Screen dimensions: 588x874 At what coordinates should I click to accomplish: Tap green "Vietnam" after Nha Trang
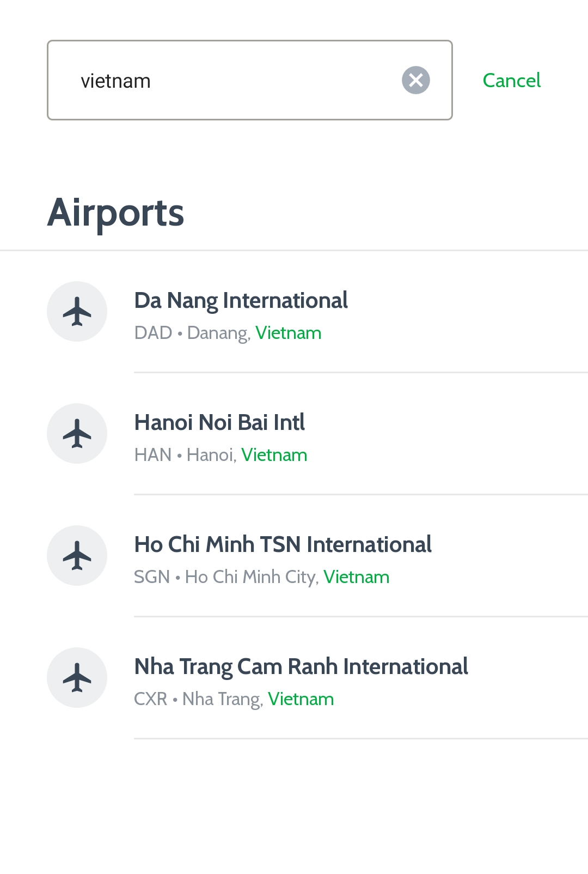click(301, 699)
